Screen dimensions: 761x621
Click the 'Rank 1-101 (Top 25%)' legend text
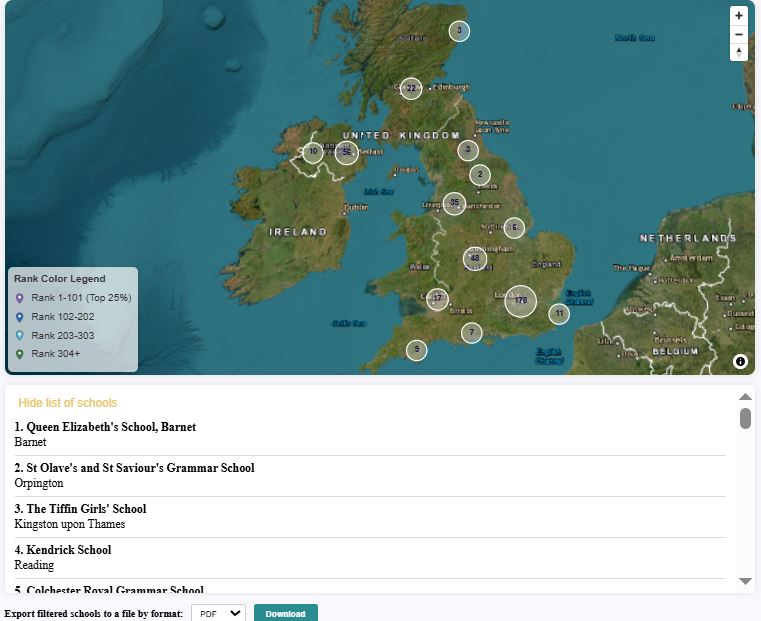point(81,298)
